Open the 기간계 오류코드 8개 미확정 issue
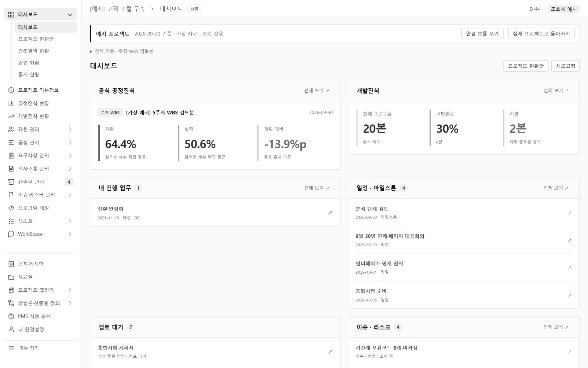588x368 pixels. pos(464,352)
